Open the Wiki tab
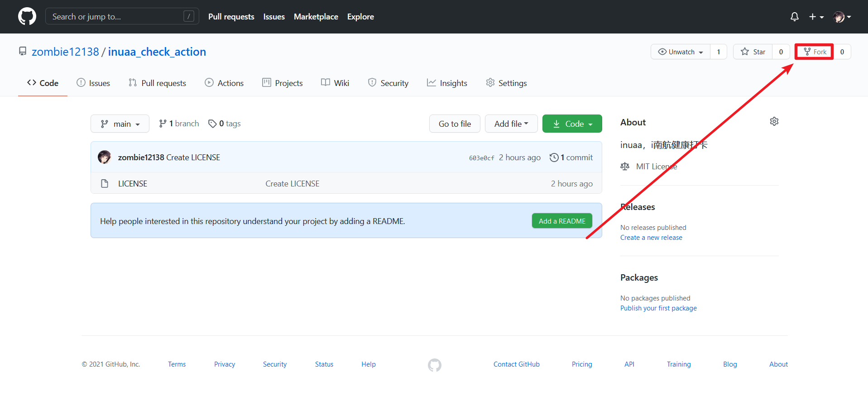Viewport: 868px width, 401px height. pos(335,83)
